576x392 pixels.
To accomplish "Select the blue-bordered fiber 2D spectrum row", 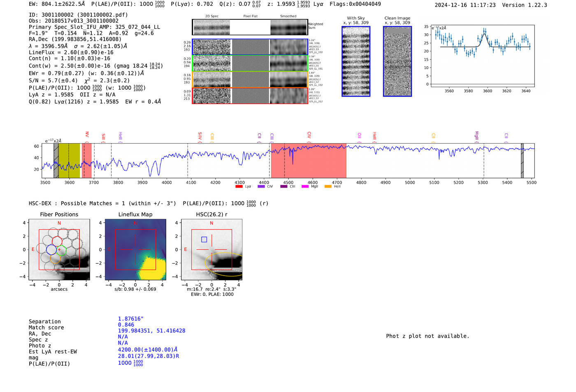I will (250, 47).
